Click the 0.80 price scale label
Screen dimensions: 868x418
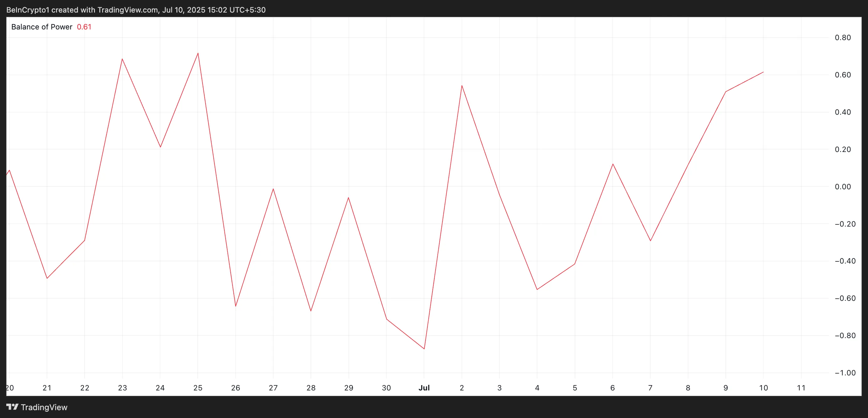842,38
